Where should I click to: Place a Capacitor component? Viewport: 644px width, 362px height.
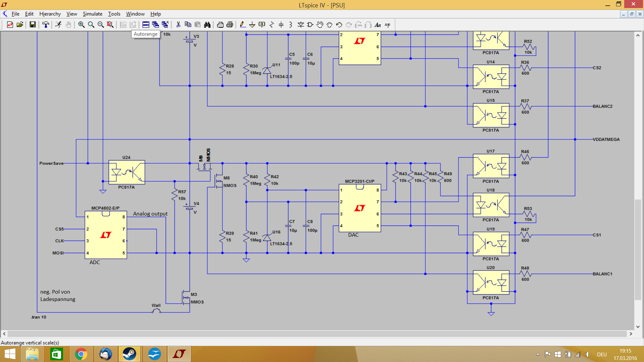281,24
